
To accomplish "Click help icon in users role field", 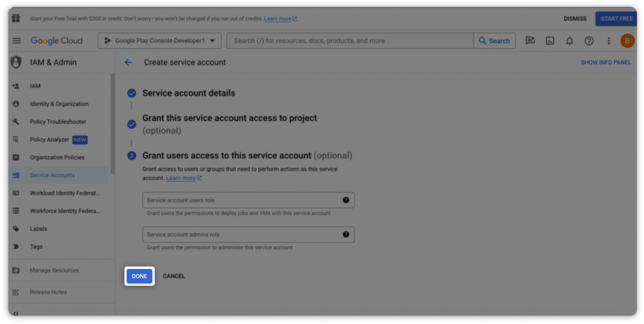I will coord(346,200).
